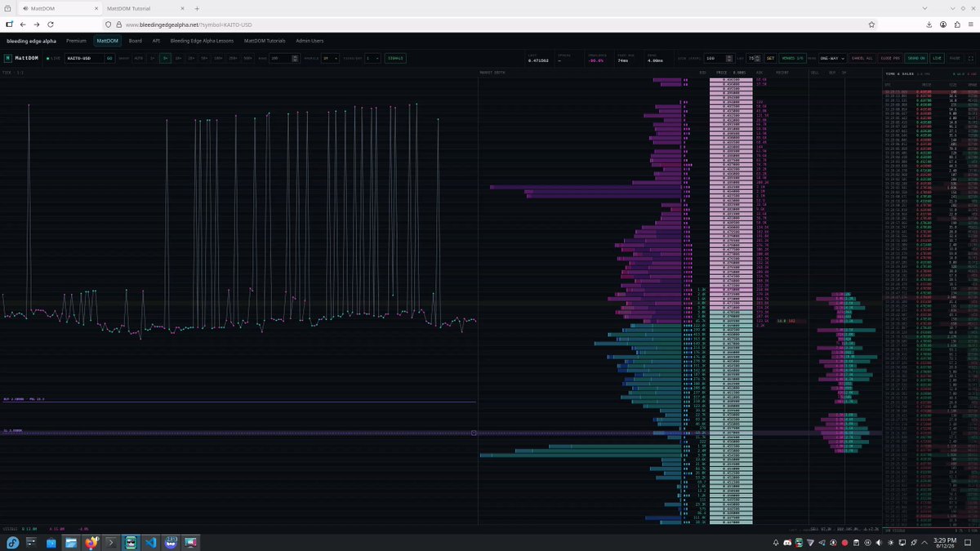Click the rows field stepper arrows
This screenshot has width=980, height=551.
pos(295,58)
